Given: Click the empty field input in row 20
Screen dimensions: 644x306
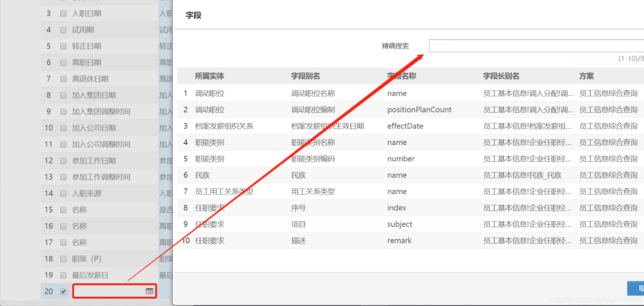Looking at the screenshot, I should pos(115,291).
